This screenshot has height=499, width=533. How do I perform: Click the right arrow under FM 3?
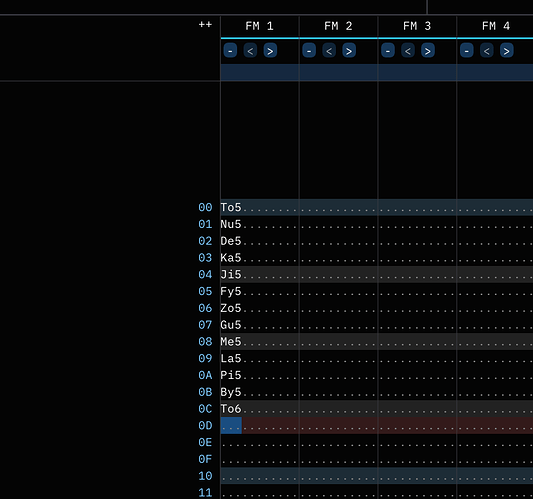click(x=428, y=51)
